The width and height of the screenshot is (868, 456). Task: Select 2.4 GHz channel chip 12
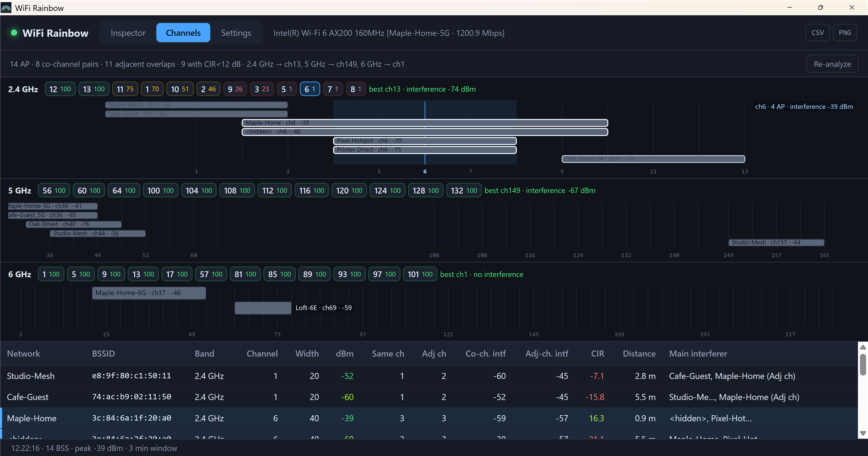pos(60,89)
